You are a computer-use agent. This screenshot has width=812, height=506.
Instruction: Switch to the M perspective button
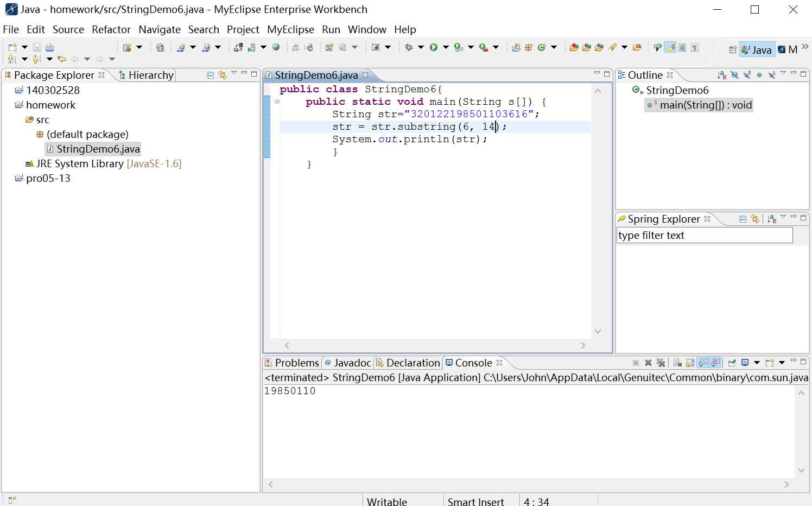pos(789,50)
